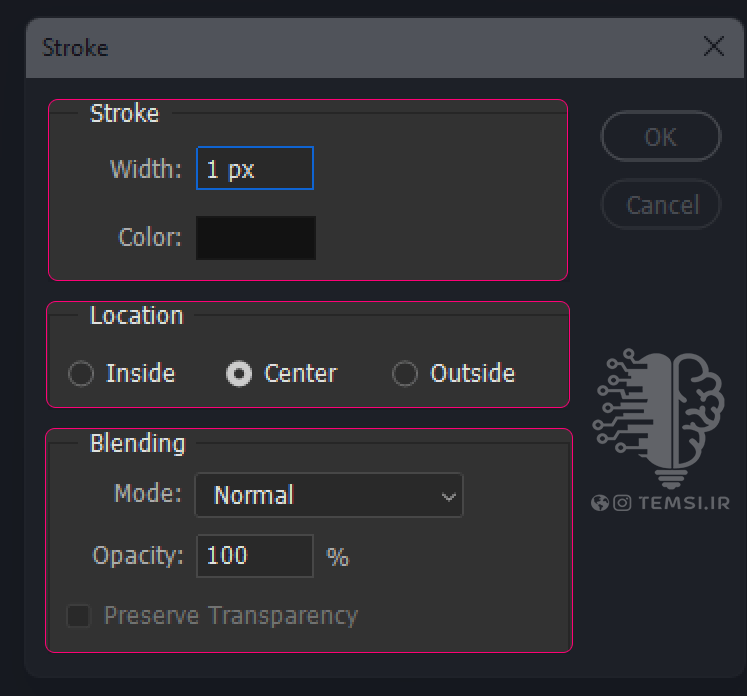The height and width of the screenshot is (696, 747).
Task: Close the Stroke dialog with the X
Action: (714, 46)
